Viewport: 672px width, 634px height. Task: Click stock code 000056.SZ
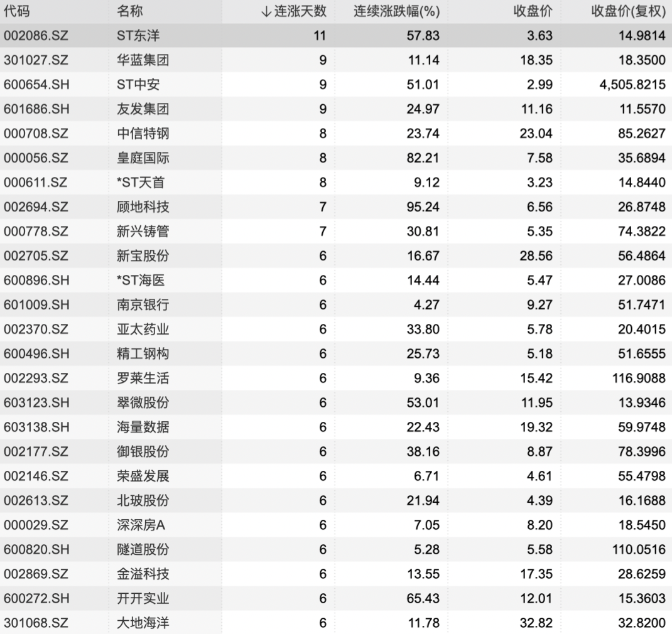tap(36, 158)
